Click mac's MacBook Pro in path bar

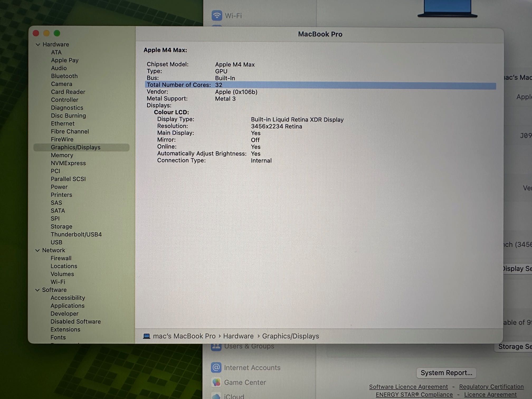pos(184,336)
